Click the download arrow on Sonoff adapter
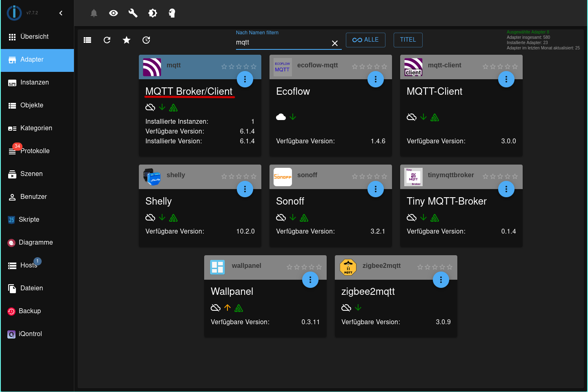 point(292,217)
